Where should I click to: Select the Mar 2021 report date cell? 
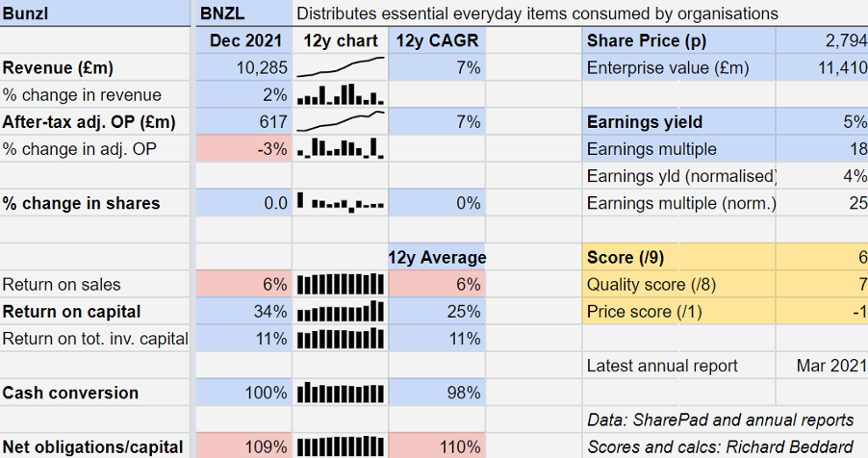coord(822,366)
